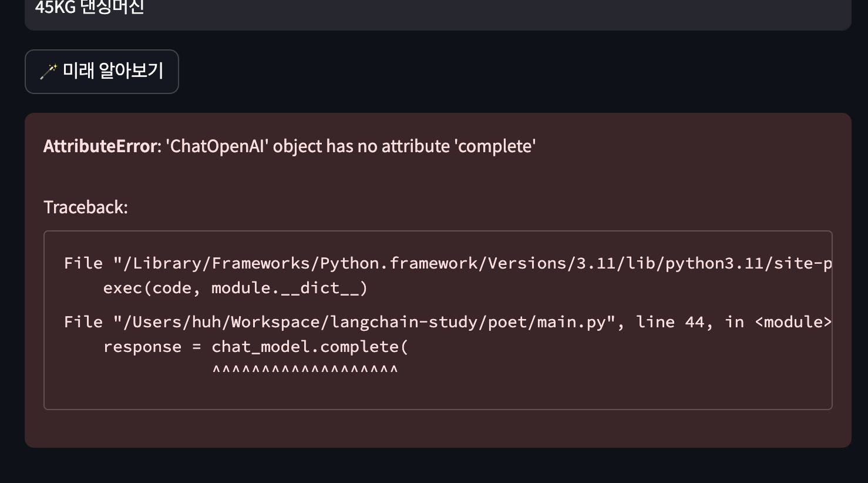Click the word 'response' in the code
The image size is (868, 483).
(142, 347)
